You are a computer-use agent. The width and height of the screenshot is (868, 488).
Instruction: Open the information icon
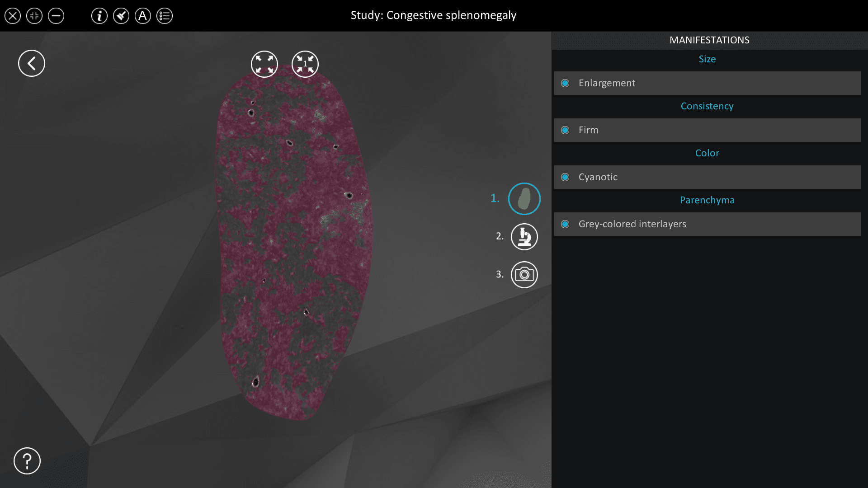pyautogui.click(x=99, y=16)
